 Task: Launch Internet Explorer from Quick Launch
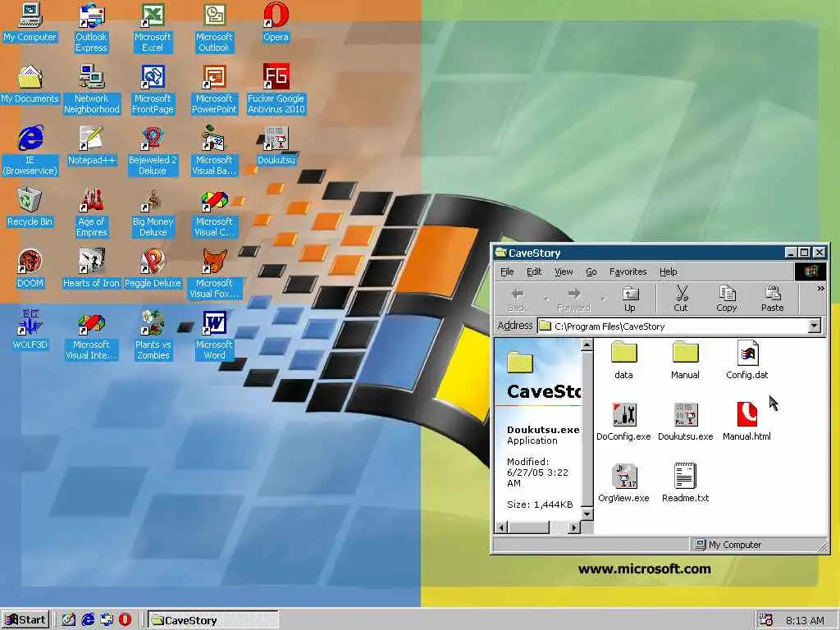coord(88,620)
